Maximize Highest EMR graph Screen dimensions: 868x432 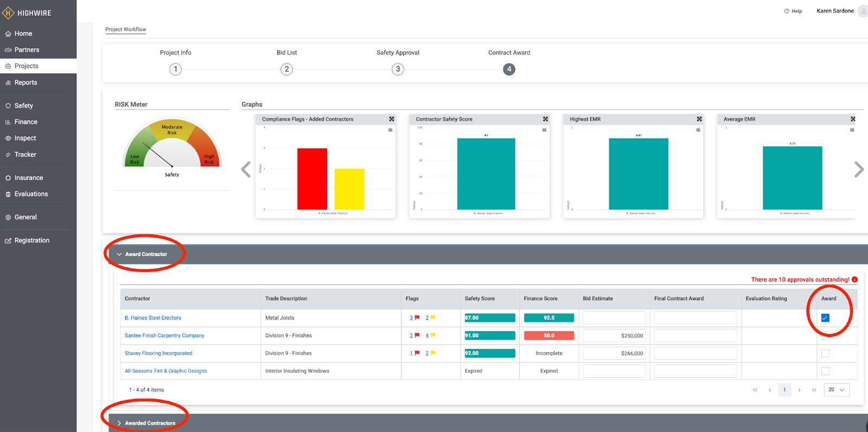699,119
